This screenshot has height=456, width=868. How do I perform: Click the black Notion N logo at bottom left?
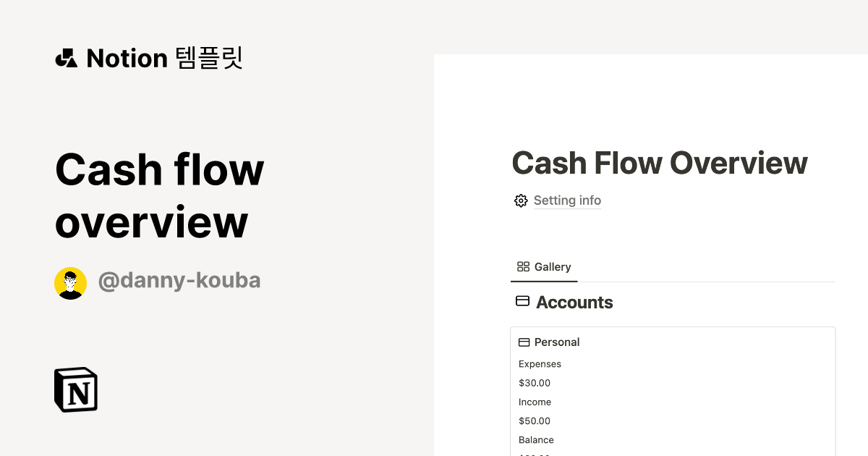tap(75, 389)
